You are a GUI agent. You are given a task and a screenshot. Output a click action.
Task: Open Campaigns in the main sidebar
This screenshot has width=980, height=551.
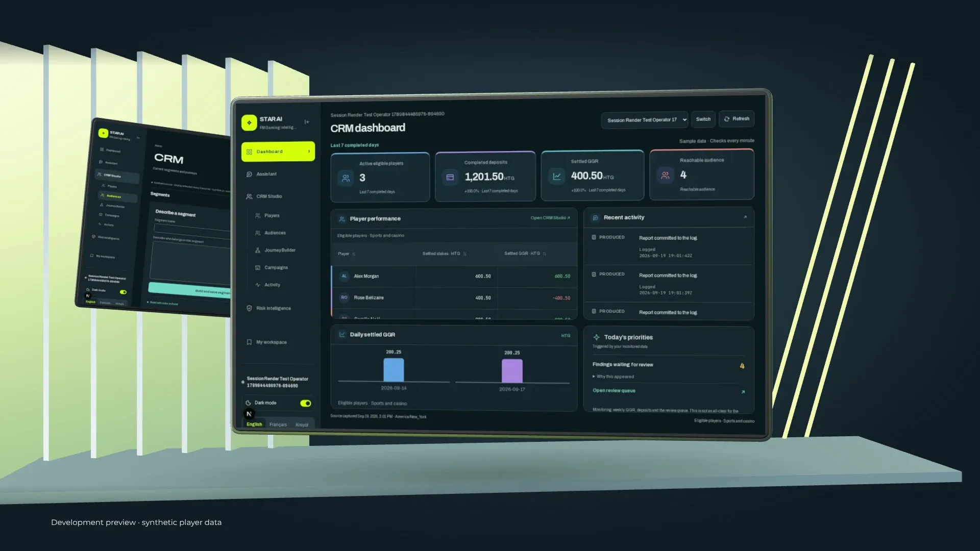tap(276, 268)
